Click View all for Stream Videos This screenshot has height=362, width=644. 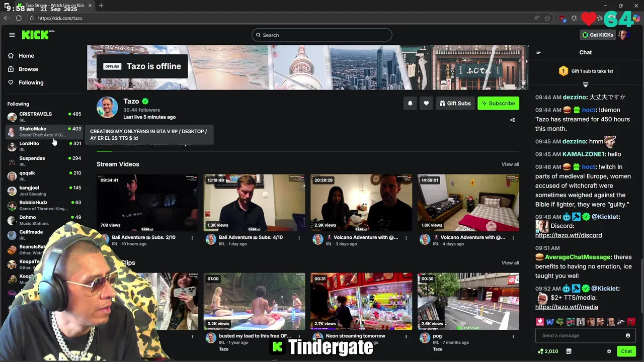click(510, 164)
